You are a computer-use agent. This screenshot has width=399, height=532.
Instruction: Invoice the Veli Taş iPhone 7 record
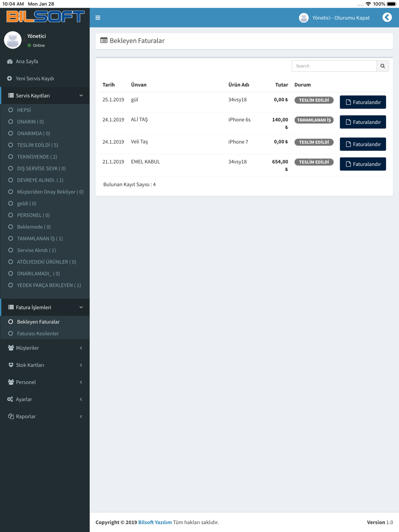coord(363,144)
